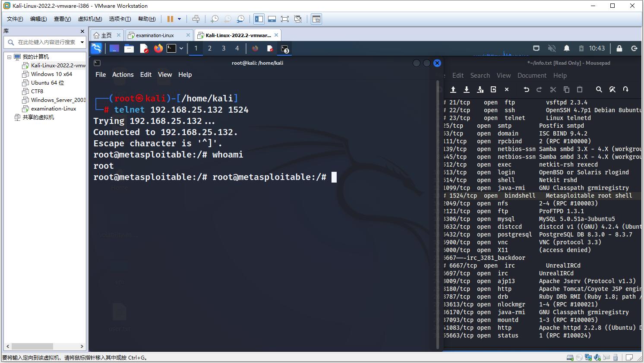
Task: Launch the terminal emulator from the Kali panel
Action: [172, 48]
